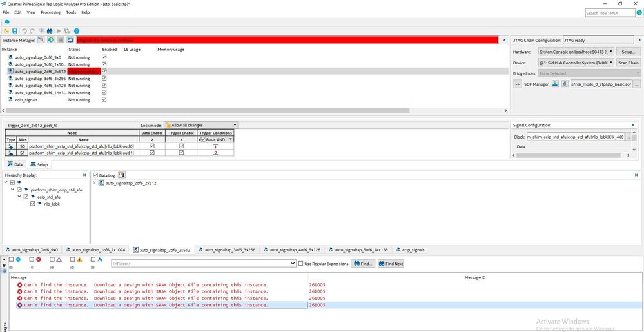Click the yellow Warning message filter icon
This screenshot has width=644, height=332.
click(x=79, y=260)
